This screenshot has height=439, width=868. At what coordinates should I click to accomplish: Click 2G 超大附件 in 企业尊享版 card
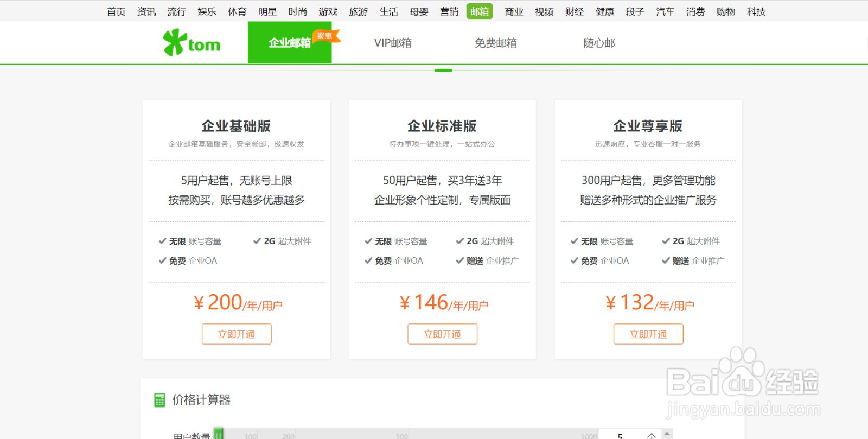691,241
